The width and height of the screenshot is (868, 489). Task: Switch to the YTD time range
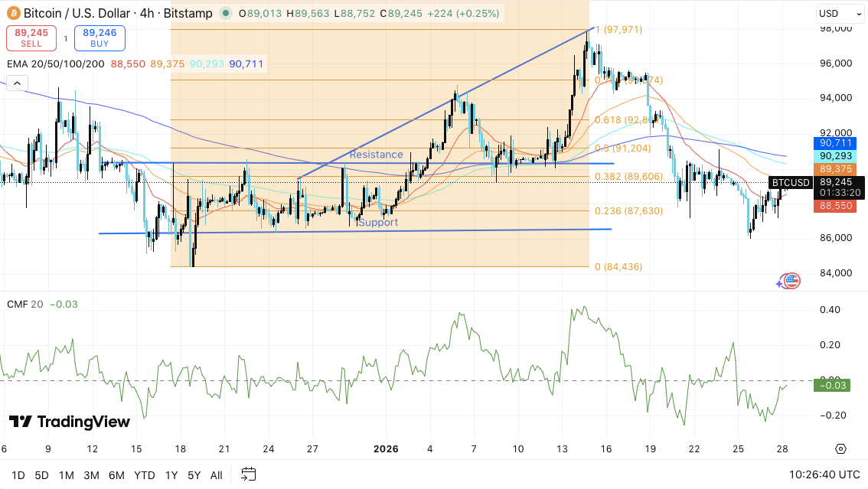tap(144, 474)
